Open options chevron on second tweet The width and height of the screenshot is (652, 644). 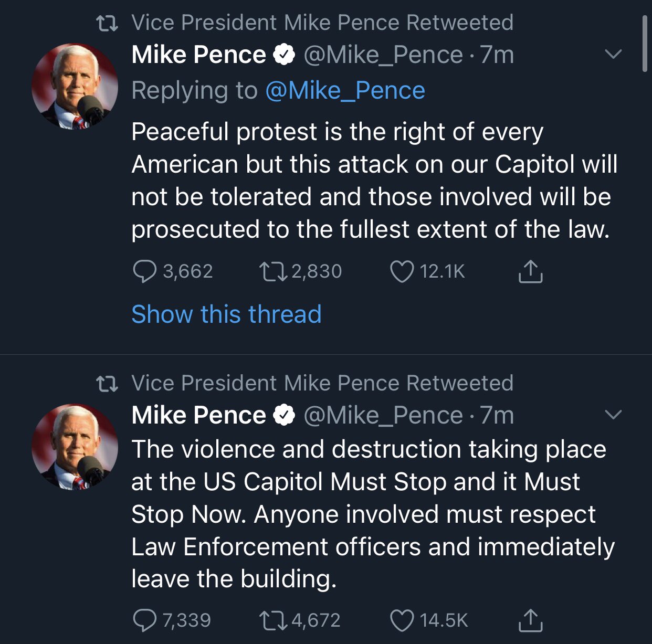[x=613, y=415]
